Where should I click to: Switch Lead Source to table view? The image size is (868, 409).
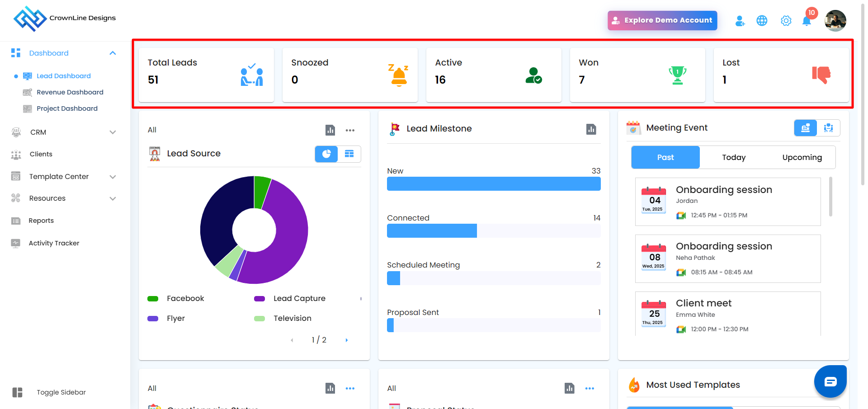tap(349, 154)
